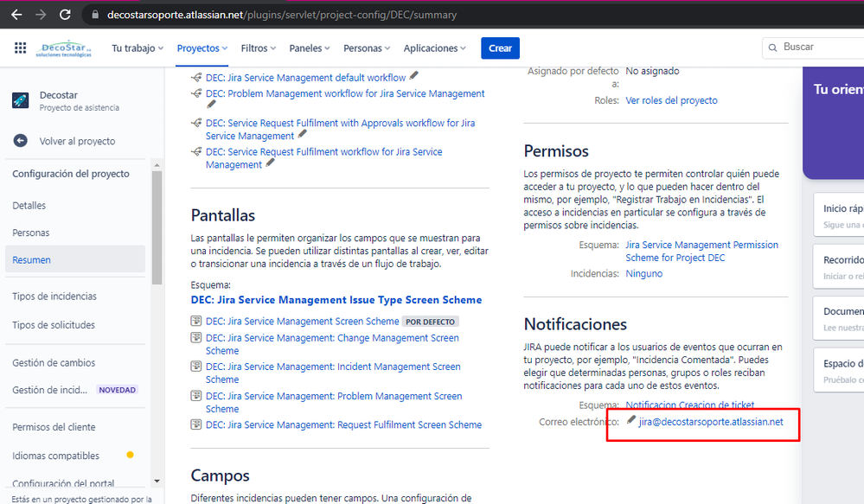Open Gestión de incid... sidebar item
This screenshot has height=504, width=864.
(49, 389)
